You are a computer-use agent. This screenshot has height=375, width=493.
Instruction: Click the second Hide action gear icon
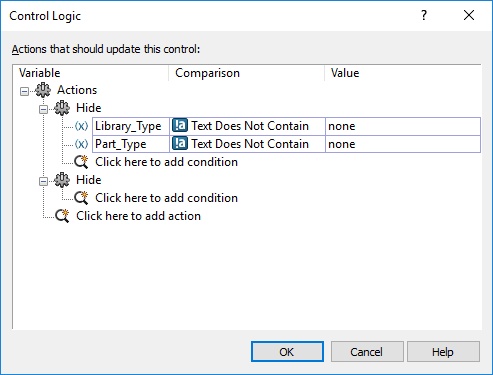pyautogui.click(x=62, y=180)
